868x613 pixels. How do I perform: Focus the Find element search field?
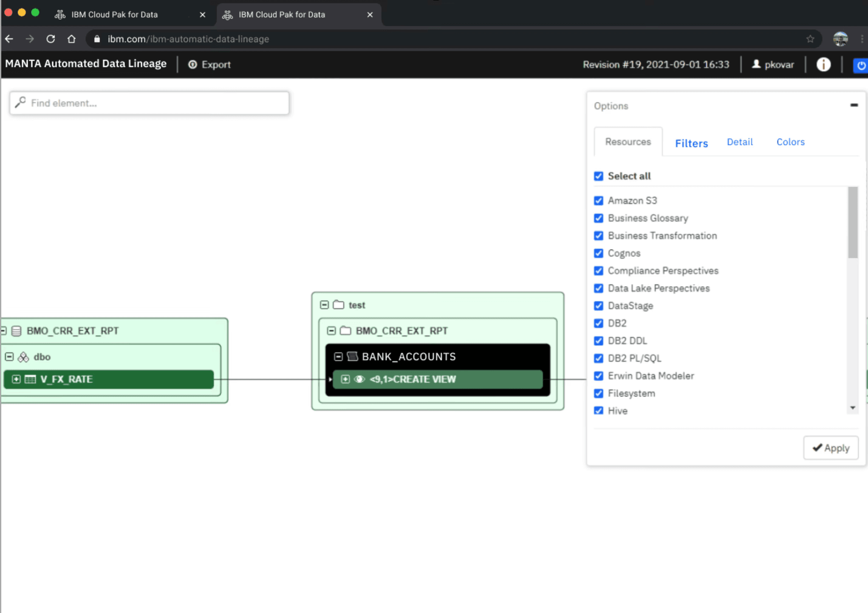(150, 103)
